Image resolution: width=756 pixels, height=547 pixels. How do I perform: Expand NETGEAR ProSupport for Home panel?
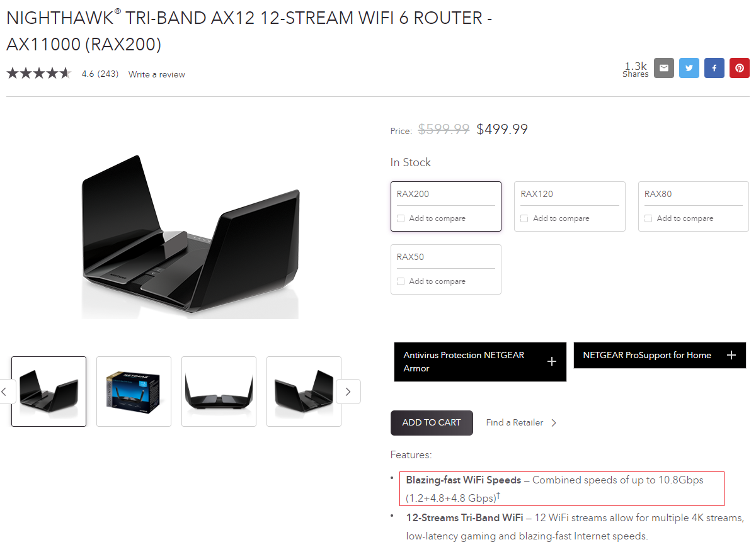(660, 356)
